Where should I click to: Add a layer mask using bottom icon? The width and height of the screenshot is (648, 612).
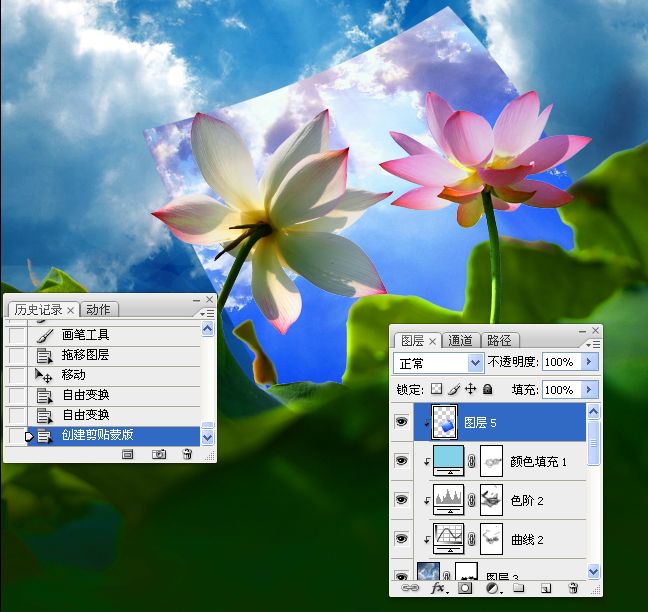(465, 590)
